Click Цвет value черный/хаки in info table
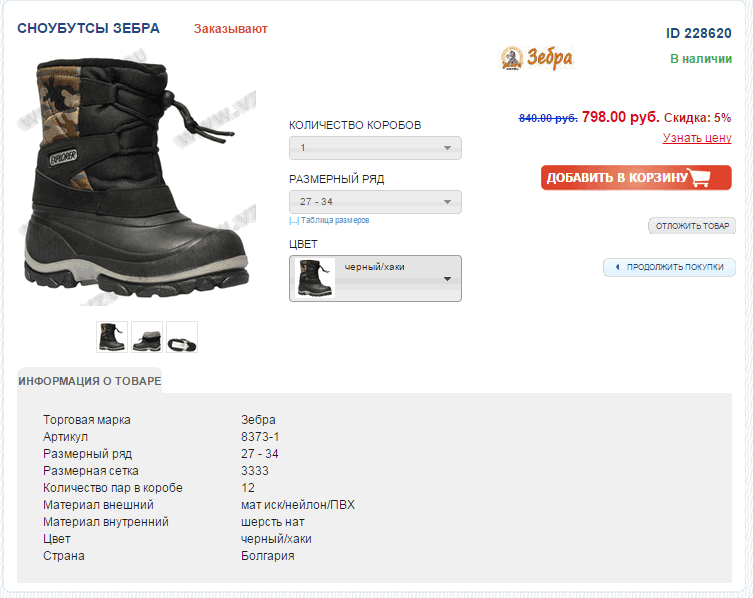 [x=276, y=539]
